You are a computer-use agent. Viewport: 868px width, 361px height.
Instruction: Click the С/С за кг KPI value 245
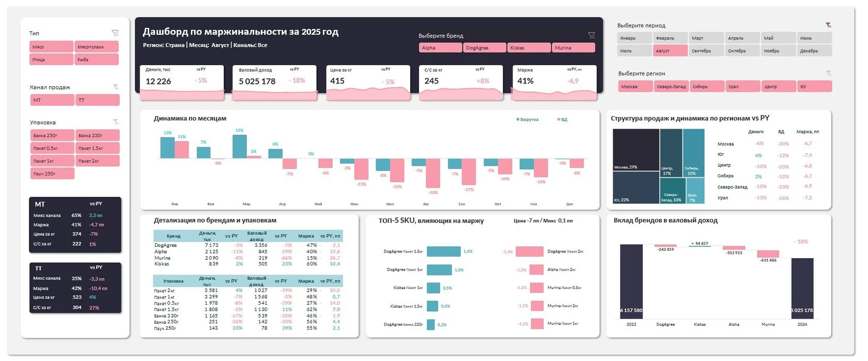tap(431, 81)
